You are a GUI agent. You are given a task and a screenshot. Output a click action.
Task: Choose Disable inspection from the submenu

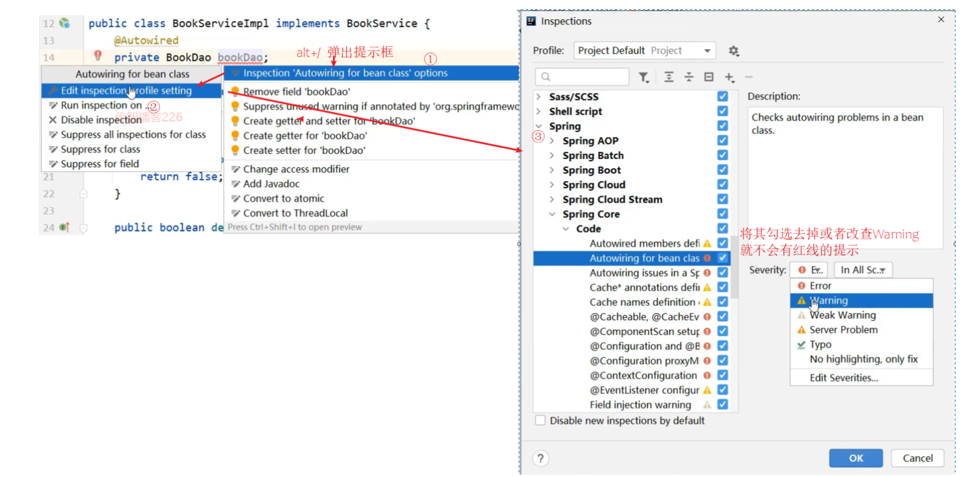click(x=131, y=120)
